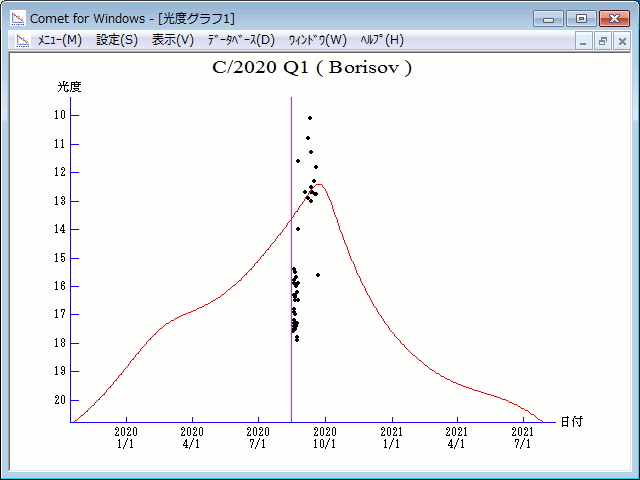
Task: Click the magnitude 20 axis label
Action: 60,400
